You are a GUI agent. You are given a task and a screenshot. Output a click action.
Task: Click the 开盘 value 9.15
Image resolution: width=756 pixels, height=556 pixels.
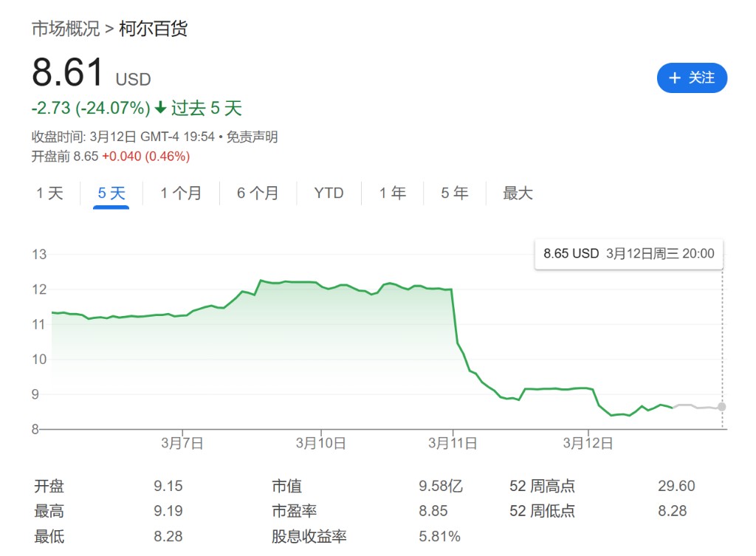[168, 486]
